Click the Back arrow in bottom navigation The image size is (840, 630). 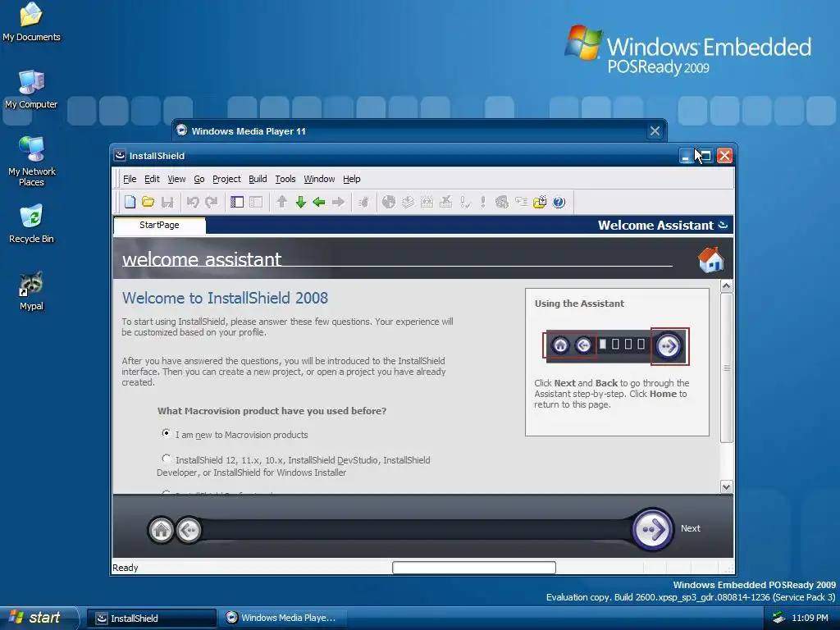click(x=189, y=531)
